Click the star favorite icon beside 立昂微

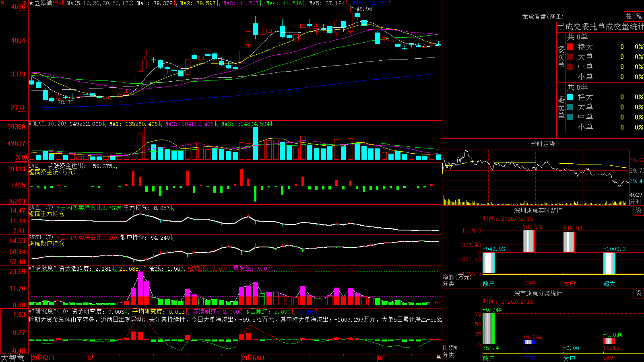[31, 3]
